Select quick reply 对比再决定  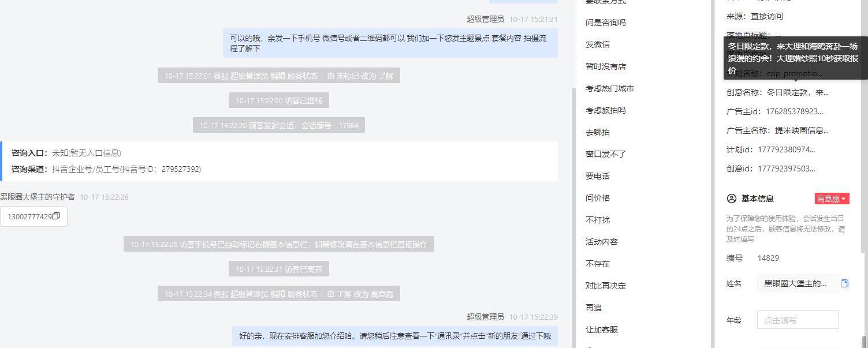(x=605, y=286)
